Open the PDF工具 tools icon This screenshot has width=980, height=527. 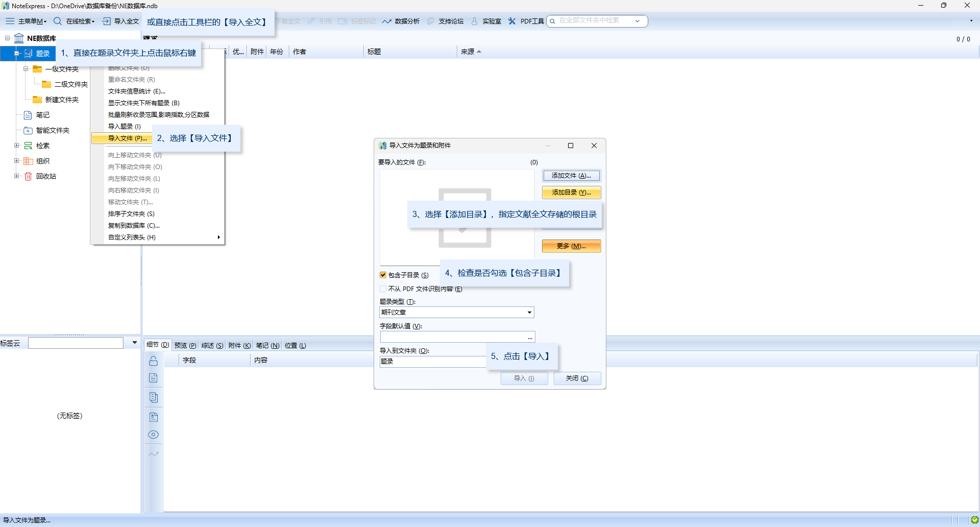pos(512,21)
